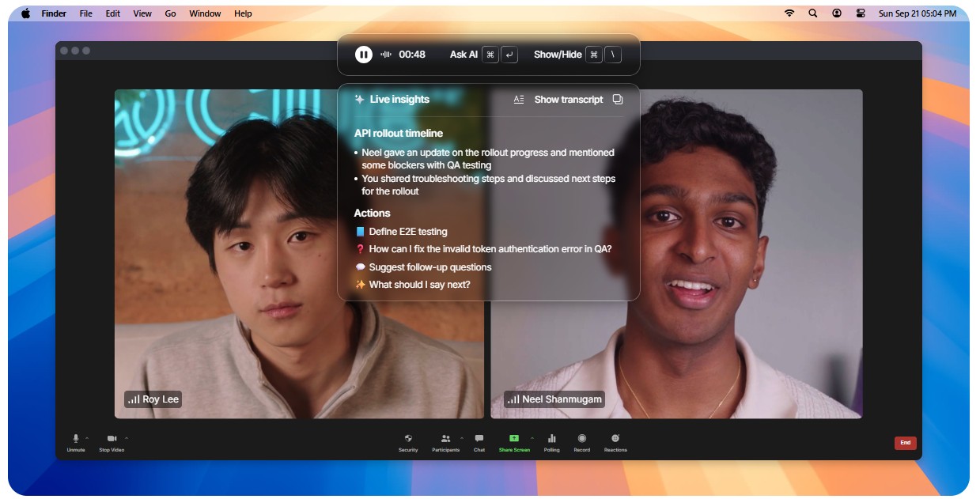
Task: Open the Reactions emoji picker
Action: pyautogui.click(x=615, y=439)
